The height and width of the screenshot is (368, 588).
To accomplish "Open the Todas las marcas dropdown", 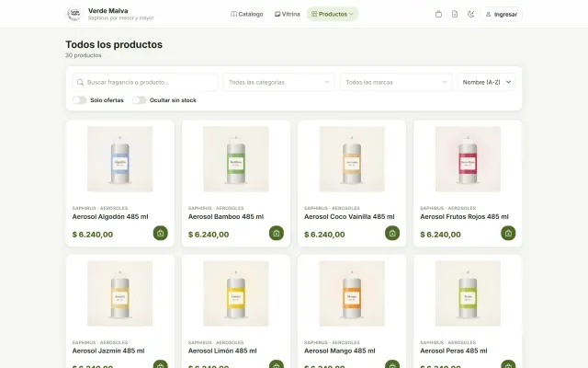I will 396,82.
